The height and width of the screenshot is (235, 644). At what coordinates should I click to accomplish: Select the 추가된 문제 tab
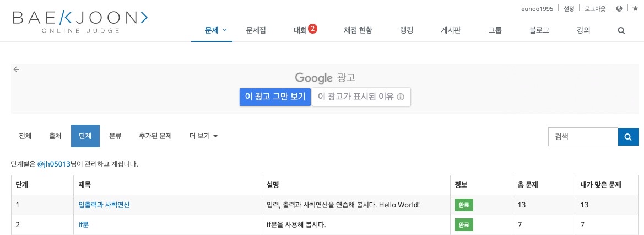tap(155, 136)
